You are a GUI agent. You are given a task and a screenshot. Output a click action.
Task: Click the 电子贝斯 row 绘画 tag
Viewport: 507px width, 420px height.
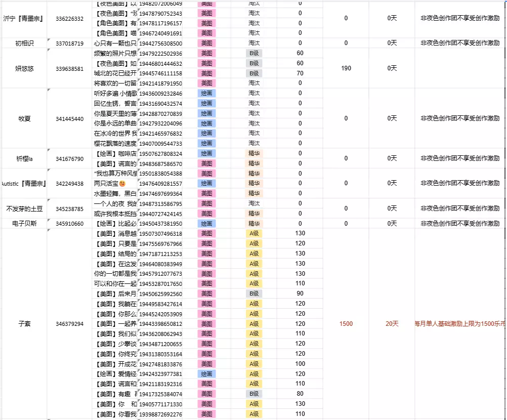[x=206, y=224]
